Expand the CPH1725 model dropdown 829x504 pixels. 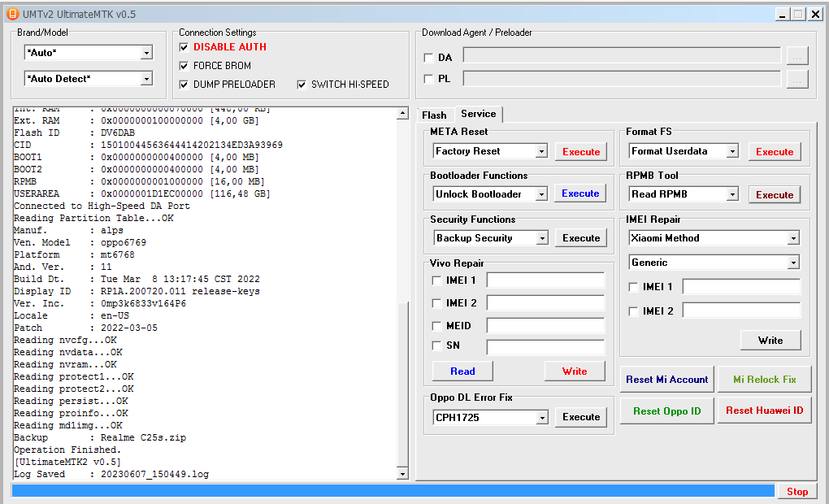(x=542, y=418)
